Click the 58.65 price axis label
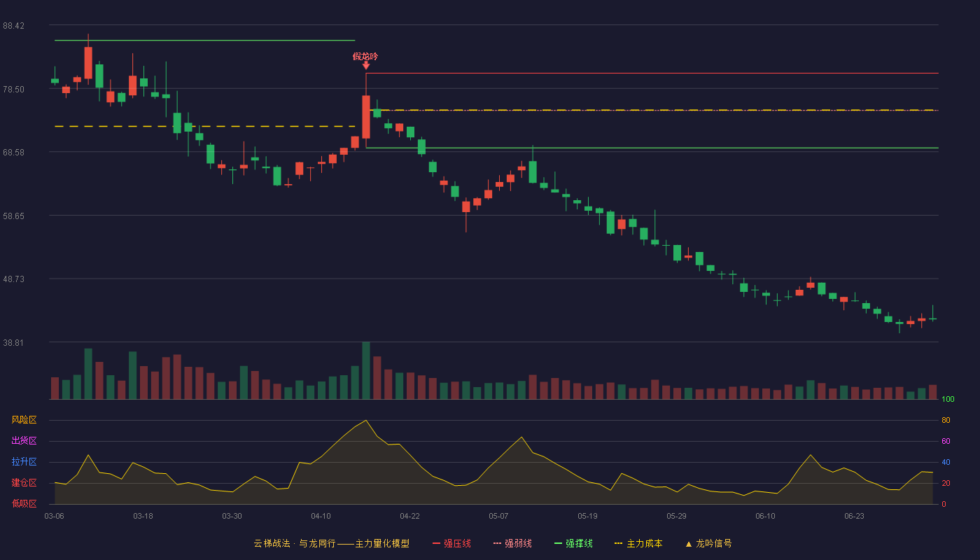980x560 pixels. click(x=14, y=216)
